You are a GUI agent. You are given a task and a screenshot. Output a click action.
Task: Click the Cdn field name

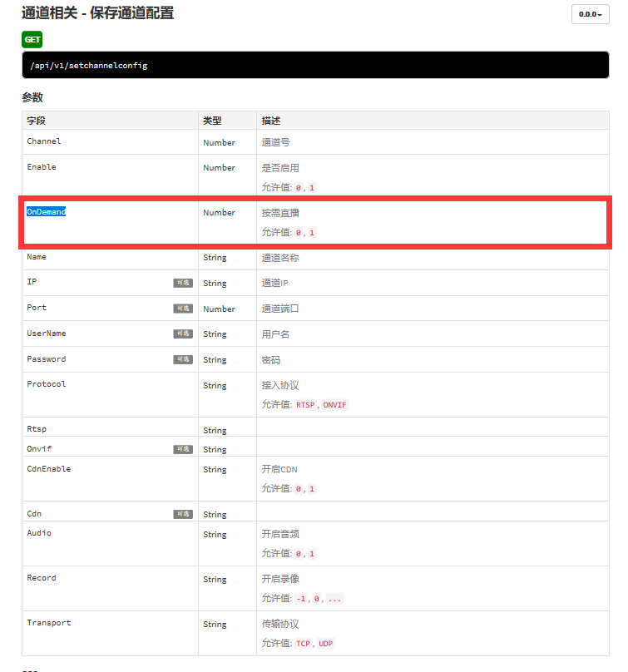click(34, 513)
